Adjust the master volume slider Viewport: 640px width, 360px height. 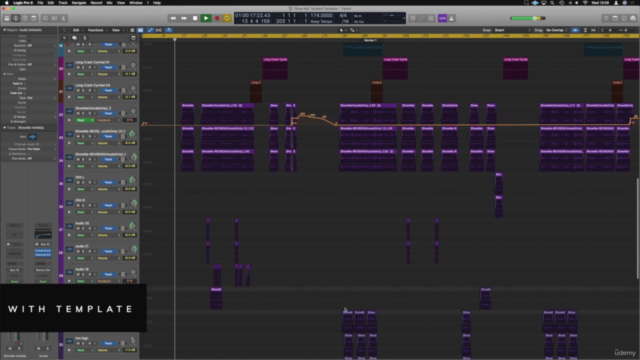pos(528,18)
